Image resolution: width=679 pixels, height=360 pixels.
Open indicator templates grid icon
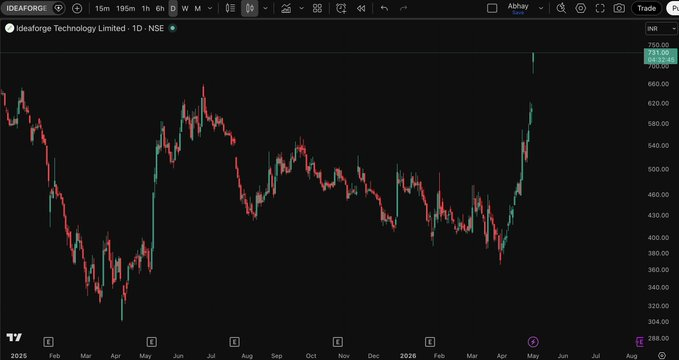(x=317, y=8)
